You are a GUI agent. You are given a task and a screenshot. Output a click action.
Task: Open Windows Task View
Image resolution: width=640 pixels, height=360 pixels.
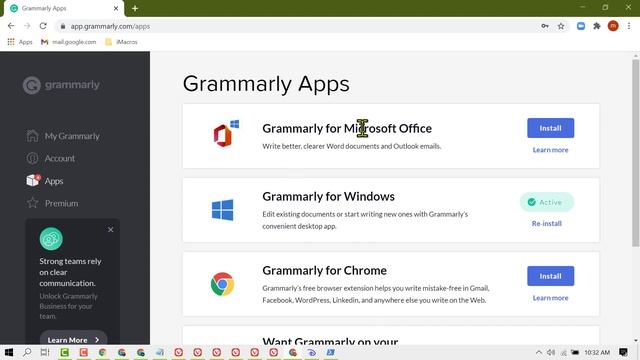(x=45, y=352)
